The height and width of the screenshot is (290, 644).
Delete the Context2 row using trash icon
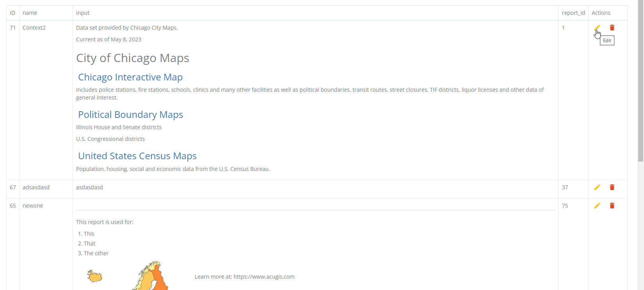click(612, 28)
